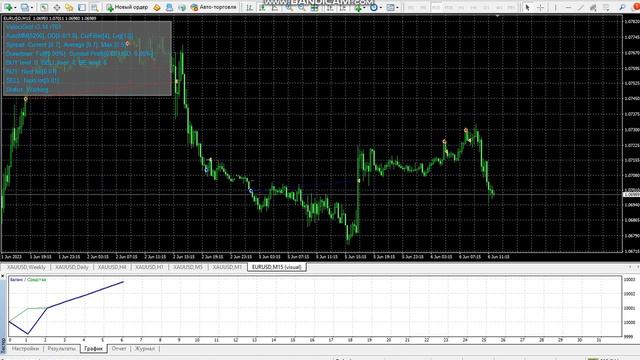This screenshot has width=640, height=360.
Task: Switch to XAUUSD,H4 chart tab
Action: [x=112, y=267]
